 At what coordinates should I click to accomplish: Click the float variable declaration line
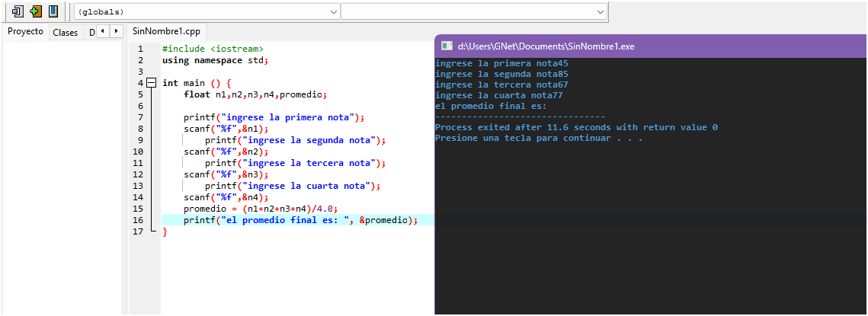(x=255, y=94)
